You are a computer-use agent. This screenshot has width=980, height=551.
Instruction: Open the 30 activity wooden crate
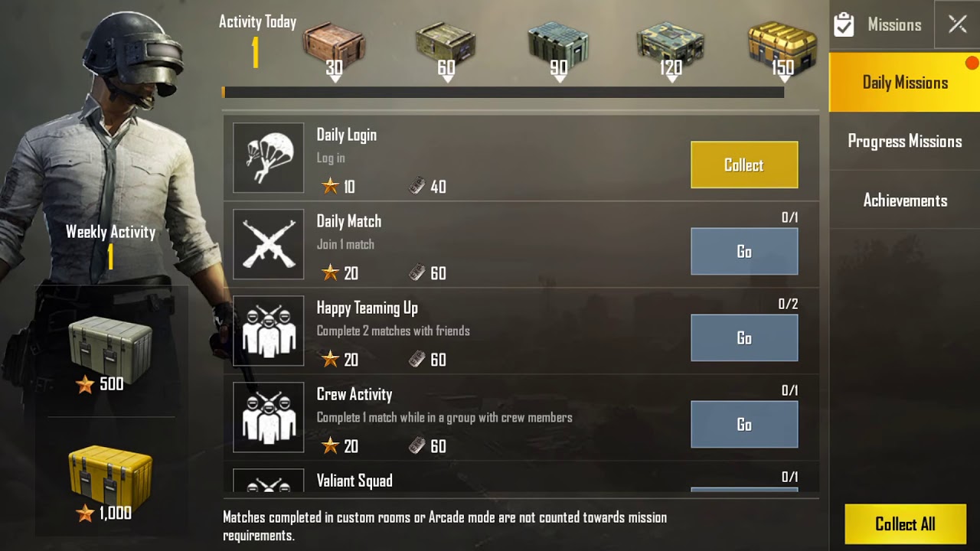point(333,44)
